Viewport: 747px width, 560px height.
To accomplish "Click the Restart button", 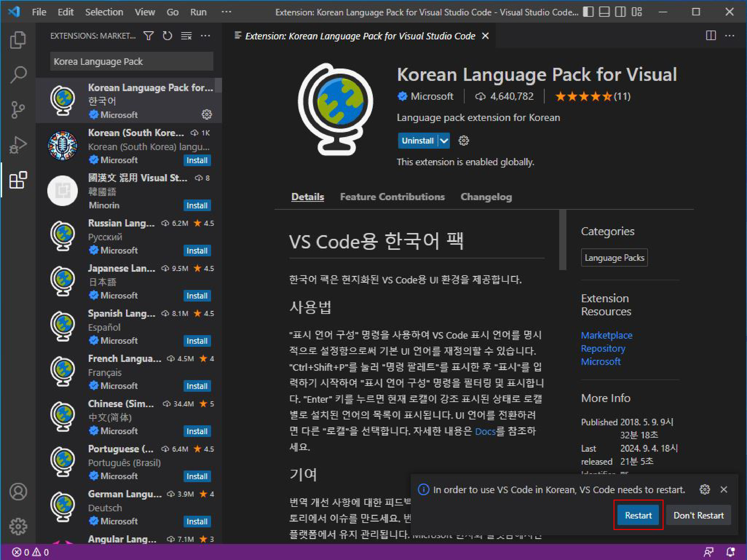I will coord(638,515).
